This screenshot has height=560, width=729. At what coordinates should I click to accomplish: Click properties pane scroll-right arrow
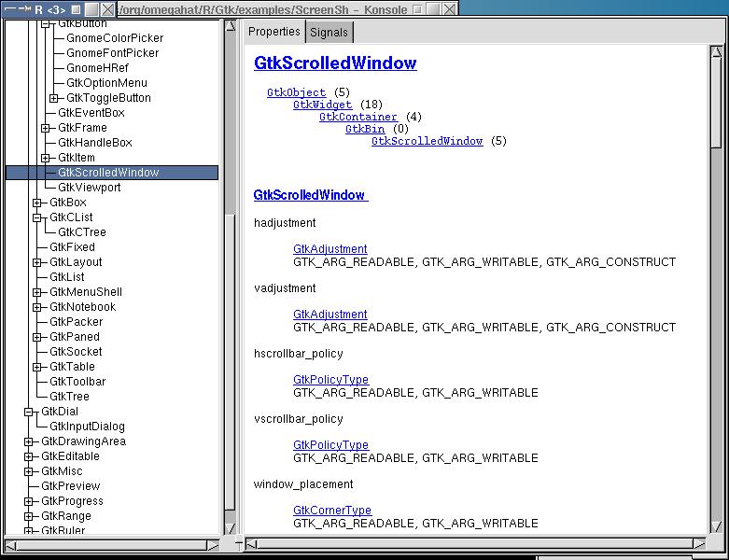tap(699, 544)
